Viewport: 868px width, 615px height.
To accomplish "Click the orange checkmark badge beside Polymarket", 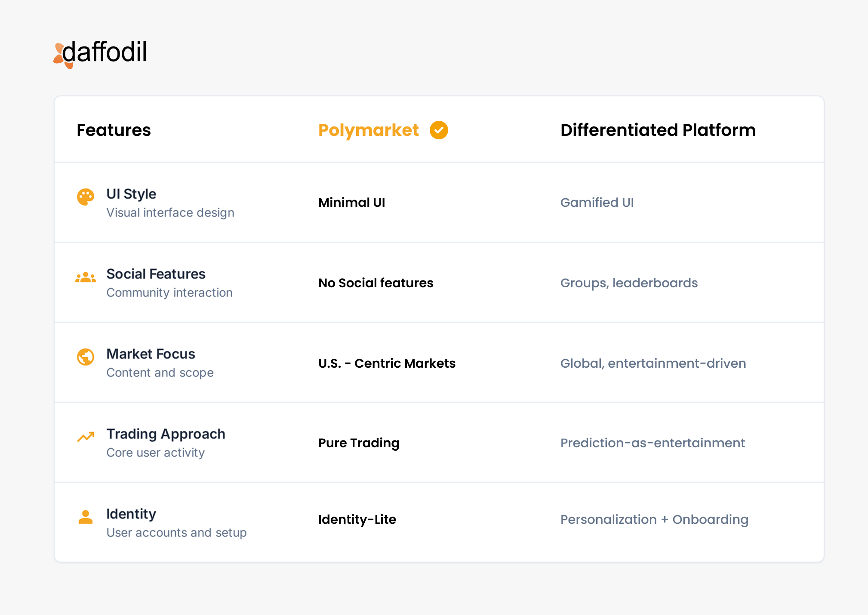I will coord(439,130).
